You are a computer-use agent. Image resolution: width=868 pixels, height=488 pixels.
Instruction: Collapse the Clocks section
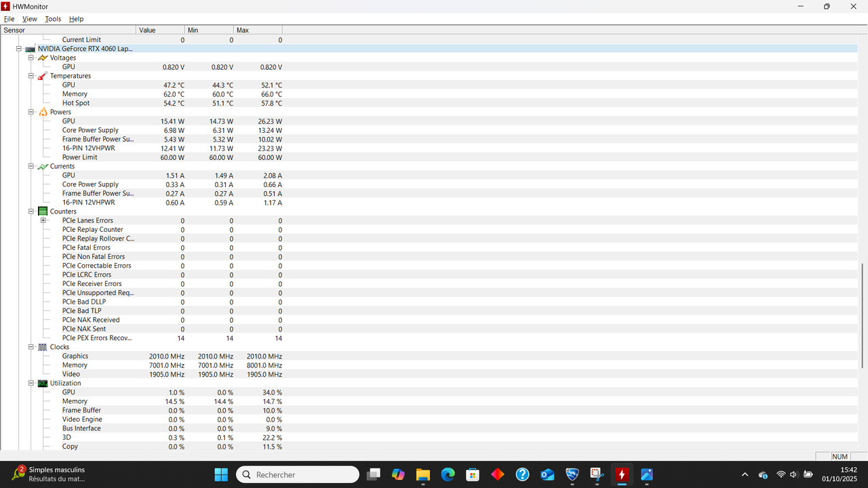coord(31,347)
